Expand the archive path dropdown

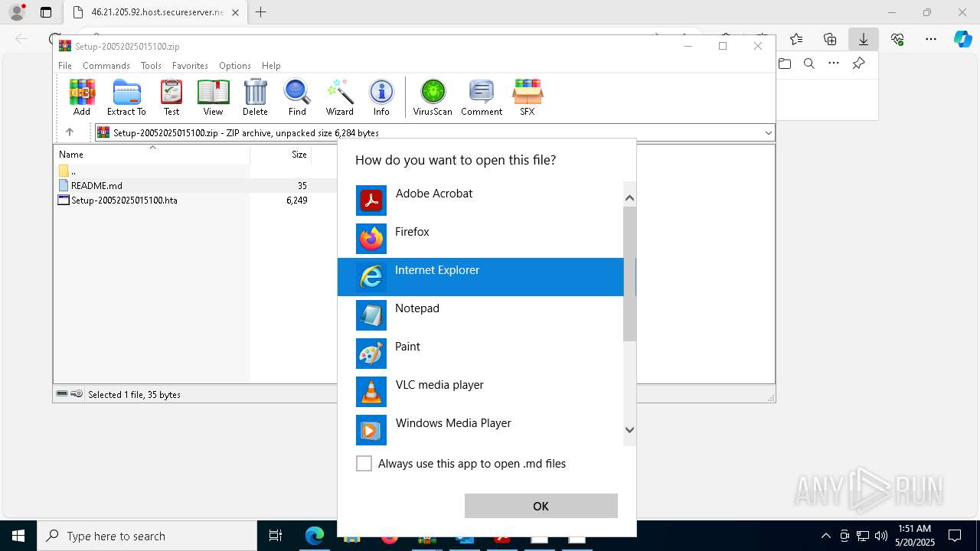point(768,133)
